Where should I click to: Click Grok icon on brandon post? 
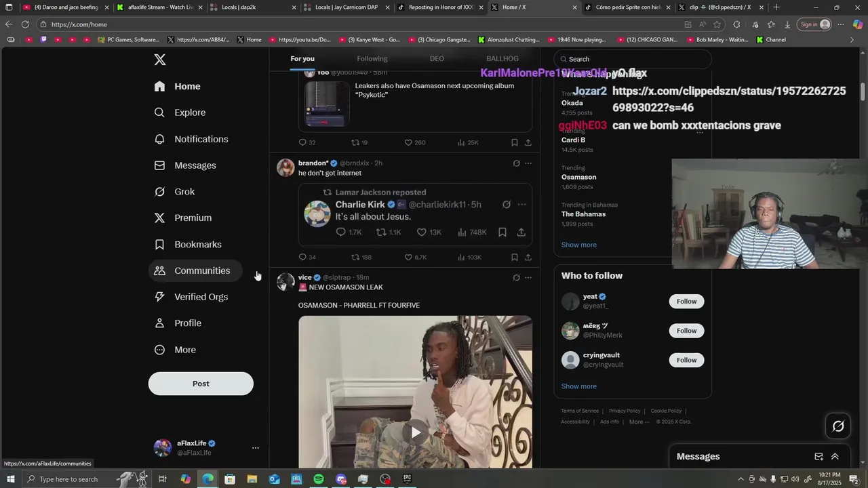click(516, 163)
